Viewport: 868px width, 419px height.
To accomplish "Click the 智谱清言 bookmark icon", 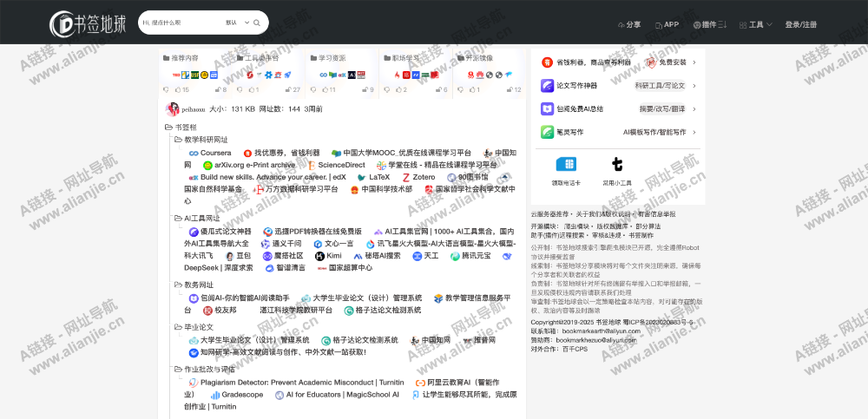I will [x=270, y=268].
